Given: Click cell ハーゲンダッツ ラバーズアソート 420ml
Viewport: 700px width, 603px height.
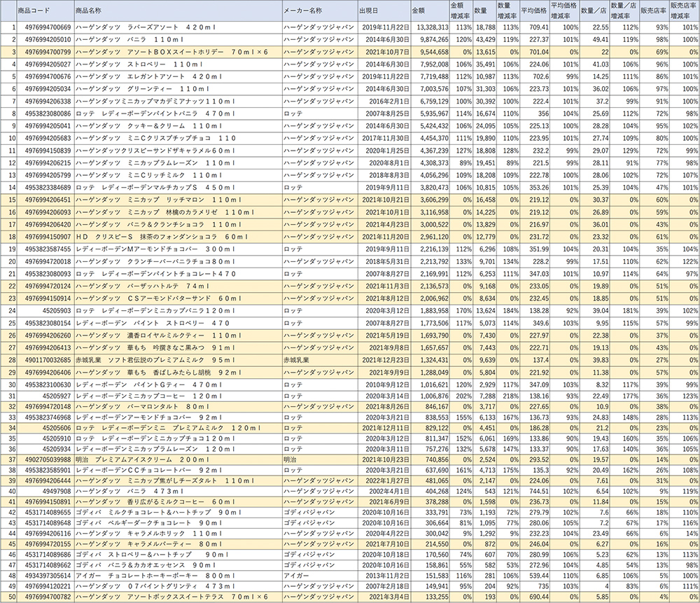Looking at the screenshot, I should point(178,28).
